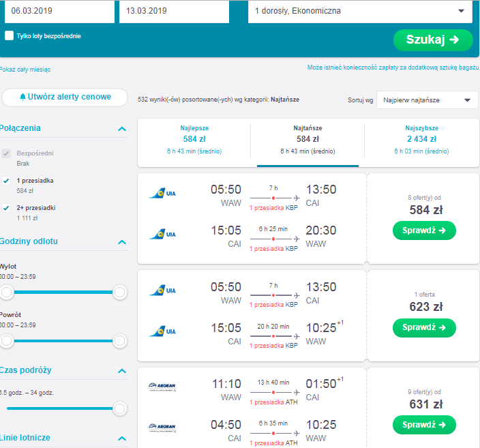Click Aegean logo on the 04:50 return flight

tap(162, 428)
